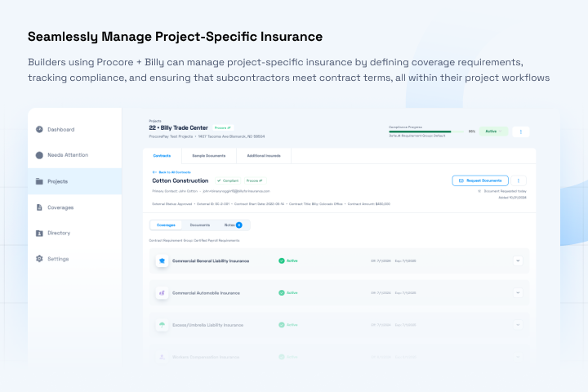Click Commercial Automobile Insurance text
The height and width of the screenshot is (392, 588).
point(206,293)
